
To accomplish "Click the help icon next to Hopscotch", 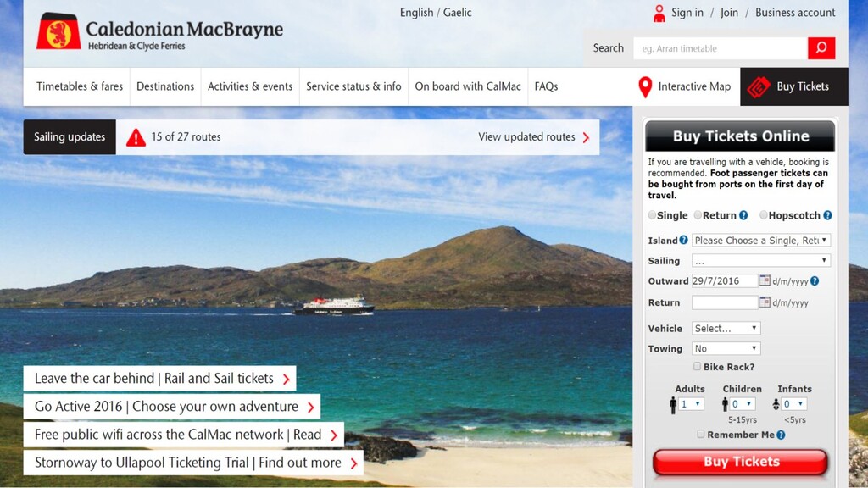I will (827, 215).
